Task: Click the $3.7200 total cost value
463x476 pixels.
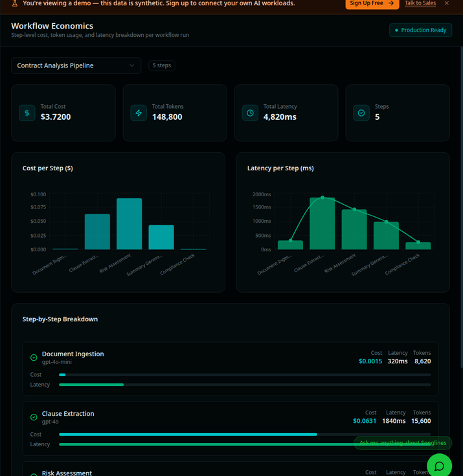Action: tap(56, 117)
